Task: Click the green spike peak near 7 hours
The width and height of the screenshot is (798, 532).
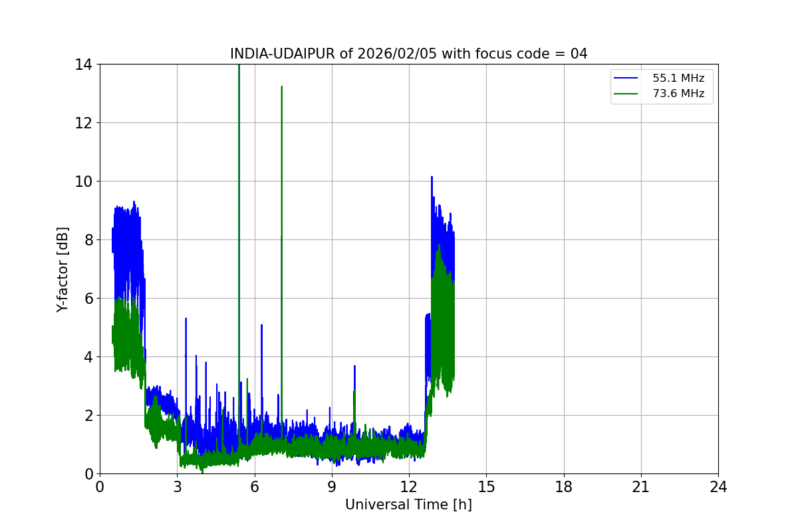Action: click(281, 87)
